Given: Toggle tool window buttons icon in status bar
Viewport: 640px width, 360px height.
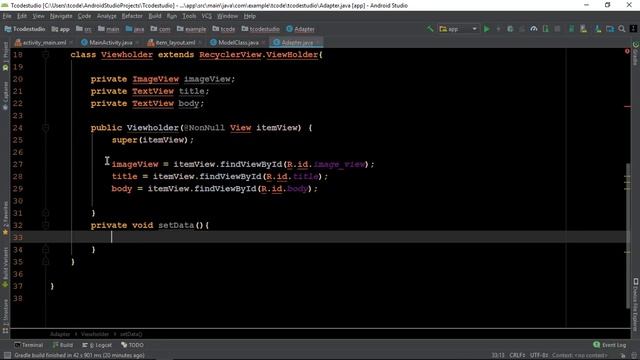Looking at the screenshot, I should [7, 355].
